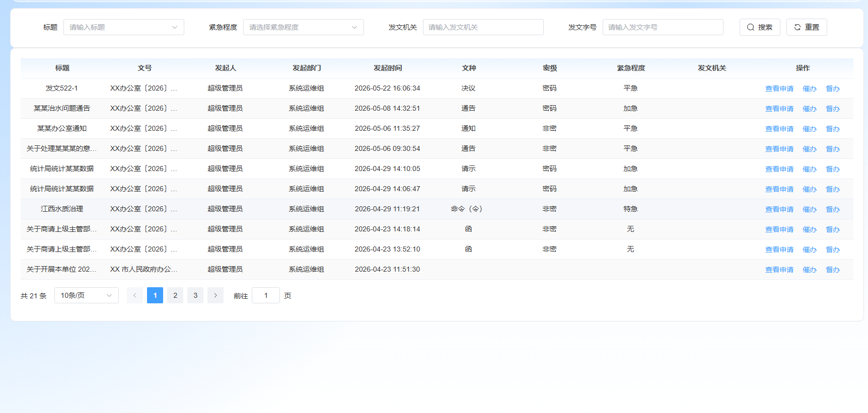This screenshot has width=868, height=413.
Task: Open the 紧急程度 selection dropdown
Action: (304, 27)
